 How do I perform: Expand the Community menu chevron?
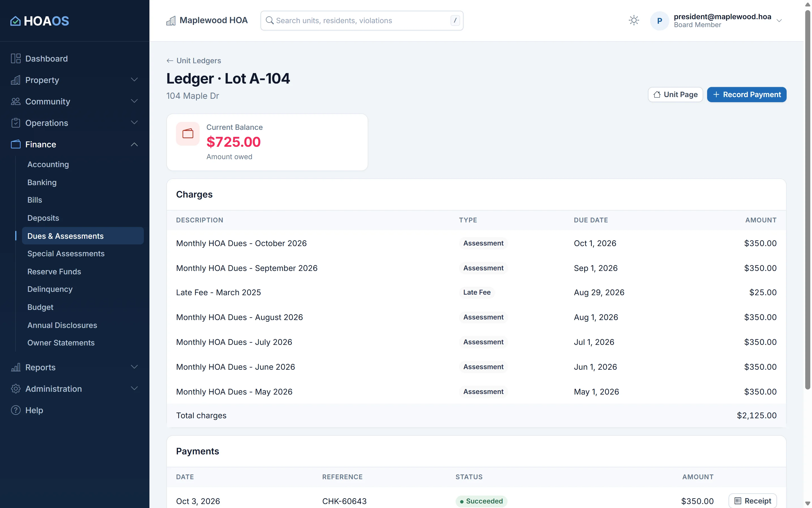point(134,102)
